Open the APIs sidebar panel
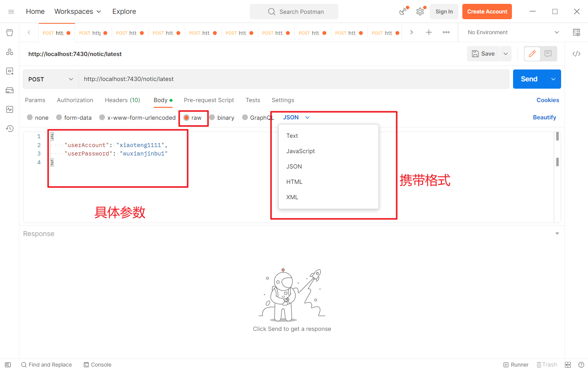Screen dimensions: 588x370 (x=10, y=51)
